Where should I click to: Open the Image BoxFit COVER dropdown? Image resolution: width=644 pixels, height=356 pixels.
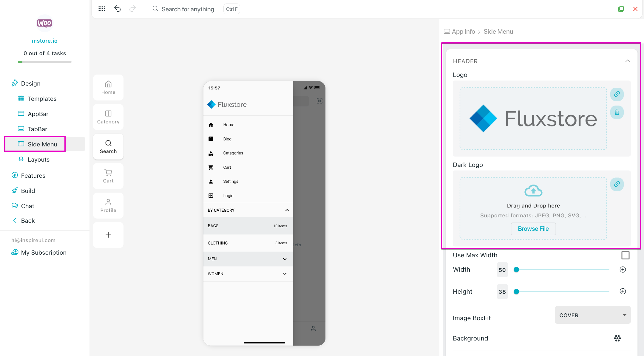pos(592,315)
